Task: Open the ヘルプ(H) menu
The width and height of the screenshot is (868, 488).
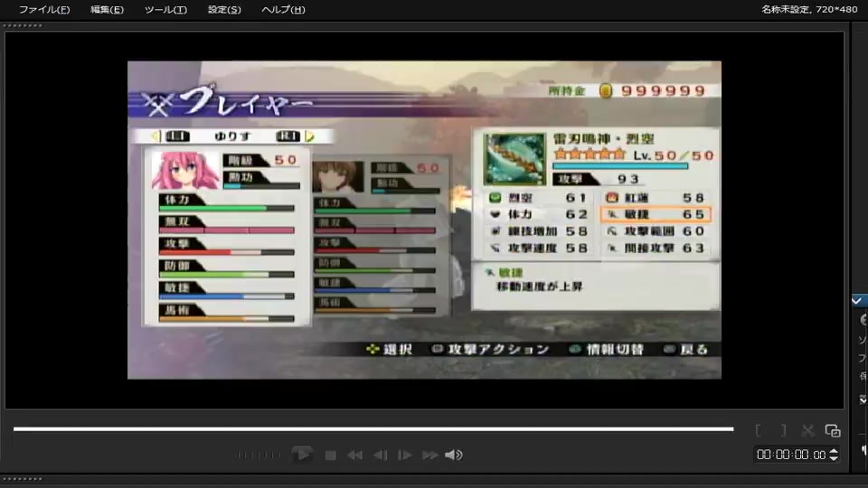Action: (283, 9)
